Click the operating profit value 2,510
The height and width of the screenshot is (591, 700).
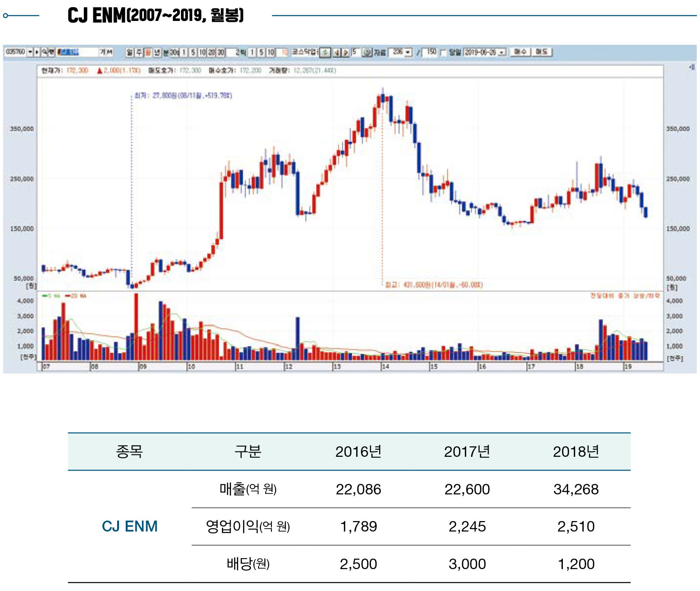pyautogui.click(x=576, y=526)
